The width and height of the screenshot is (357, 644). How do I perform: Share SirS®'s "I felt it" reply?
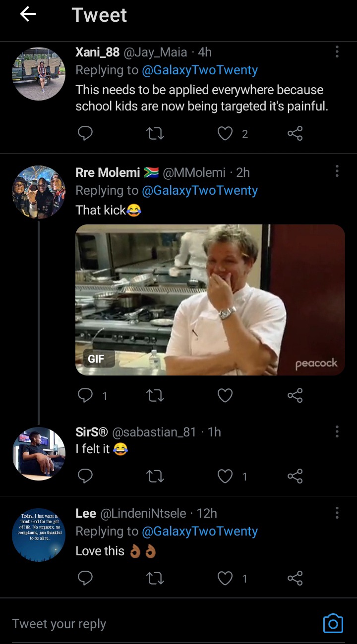pyautogui.click(x=295, y=476)
